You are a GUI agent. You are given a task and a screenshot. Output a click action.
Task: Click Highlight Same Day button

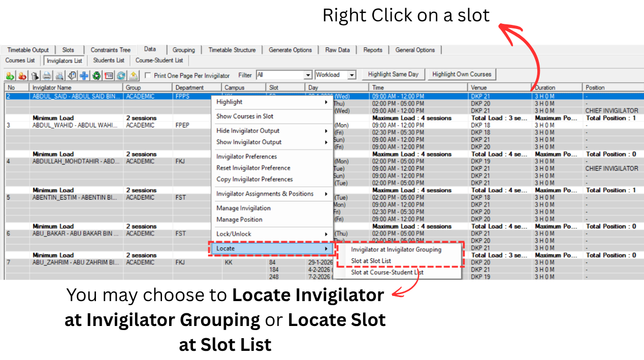coord(393,74)
